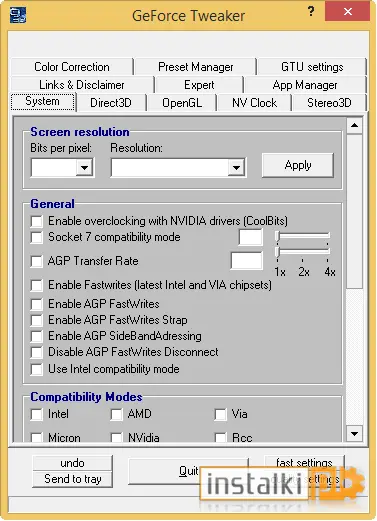
Task: Open the App Manager tab
Action: coord(305,85)
